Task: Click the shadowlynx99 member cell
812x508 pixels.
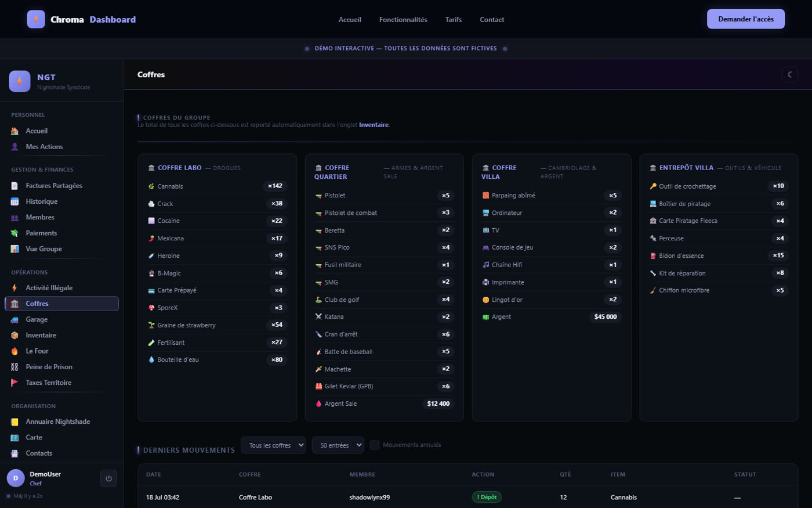Action: point(369,498)
